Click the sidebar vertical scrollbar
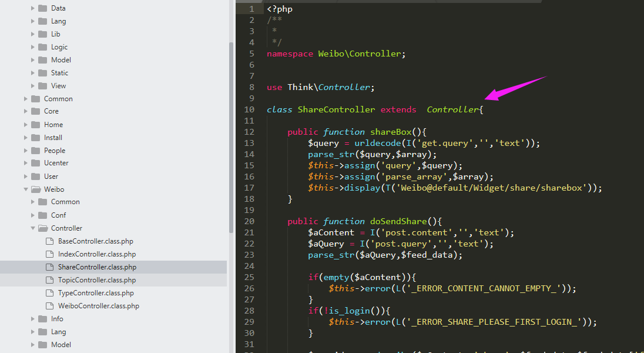The width and height of the screenshot is (644, 353). [231, 138]
